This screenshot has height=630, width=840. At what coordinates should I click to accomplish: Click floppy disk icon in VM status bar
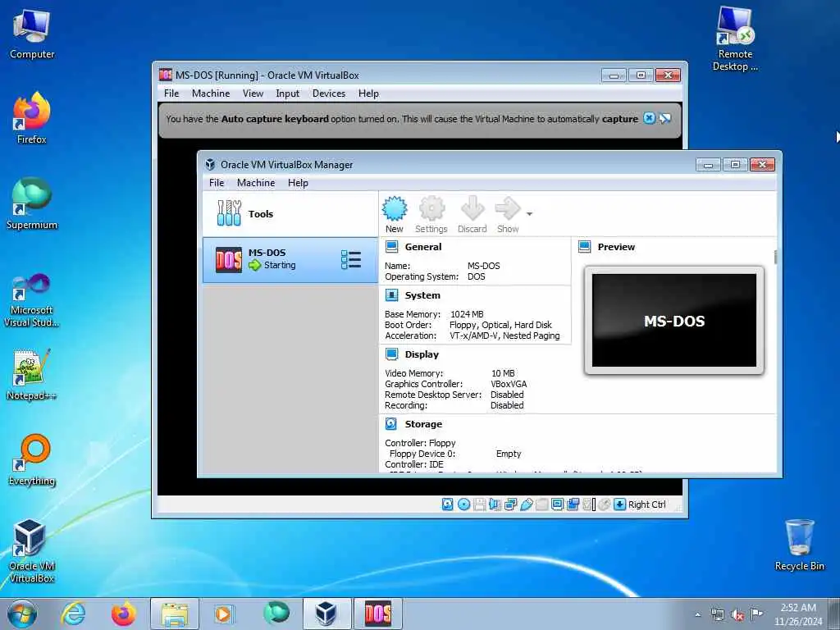click(479, 504)
